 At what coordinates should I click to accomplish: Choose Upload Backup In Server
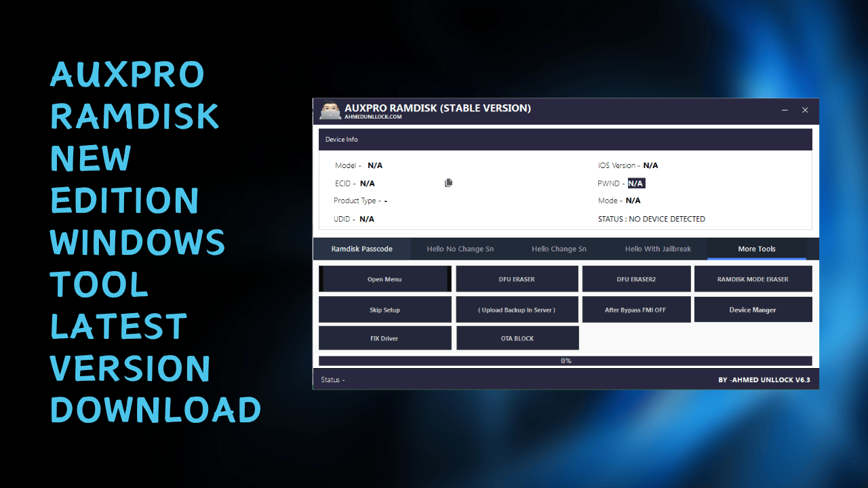(x=517, y=310)
